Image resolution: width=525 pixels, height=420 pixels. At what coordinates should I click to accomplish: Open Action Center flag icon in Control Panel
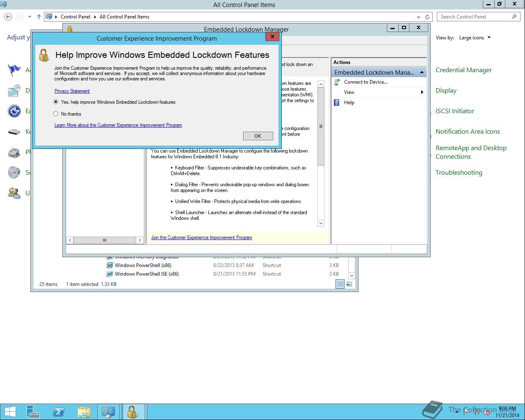tap(14, 70)
